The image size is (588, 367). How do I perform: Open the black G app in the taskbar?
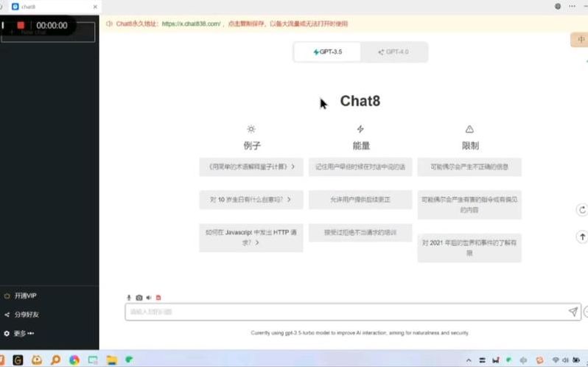click(18, 360)
